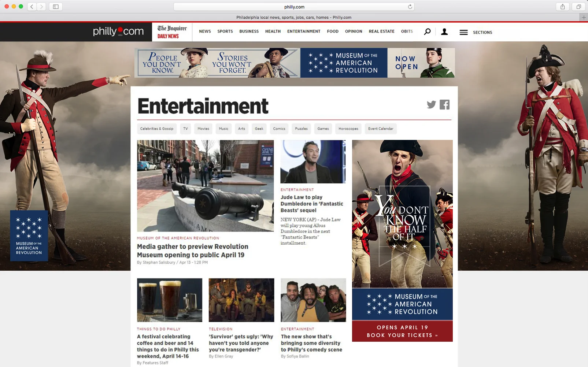Click By Ellen Gray byline

point(221,356)
